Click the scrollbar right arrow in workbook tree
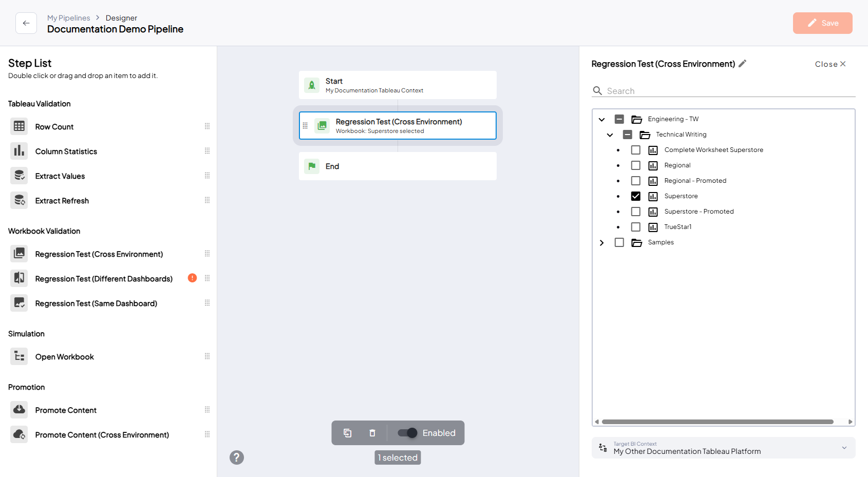This screenshot has width=868, height=477. tap(851, 422)
